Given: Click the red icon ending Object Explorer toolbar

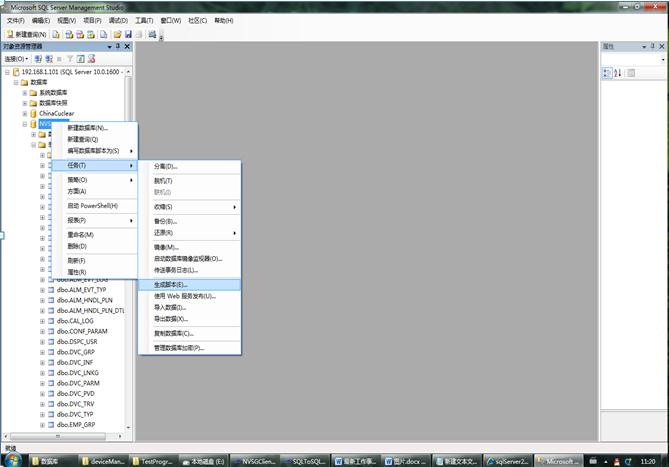Looking at the screenshot, I should click(91, 59).
